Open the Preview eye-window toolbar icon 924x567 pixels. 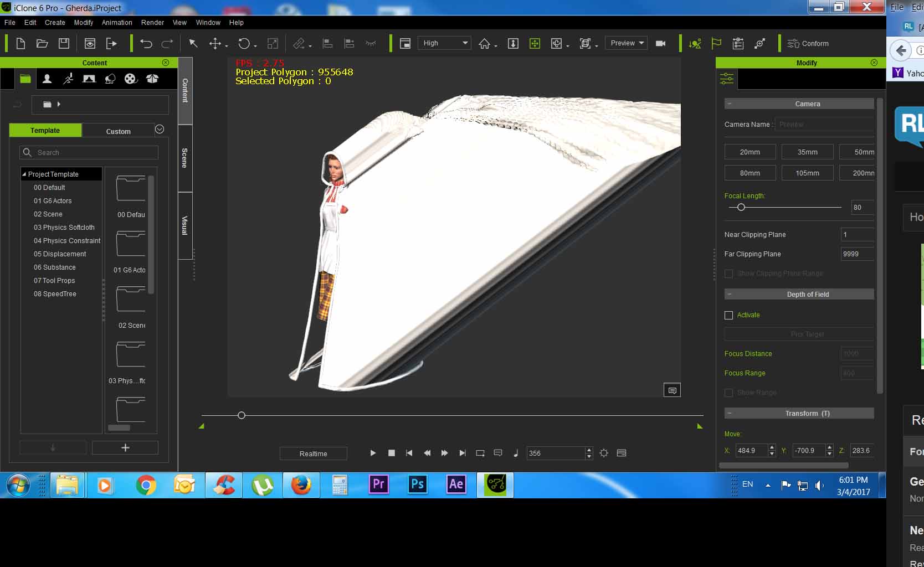(x=90, y=43)
